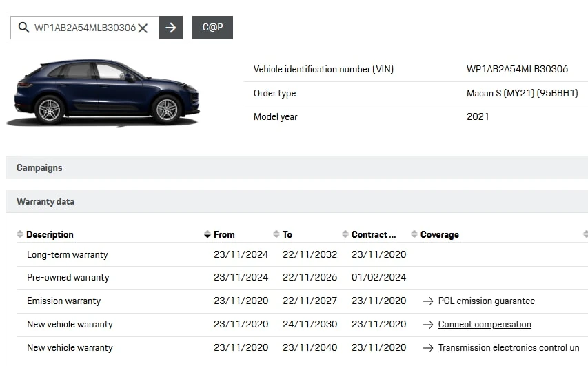The image size is (588, 366).
Task: Select the Pre-owned warranty row description
Action: 68,278
